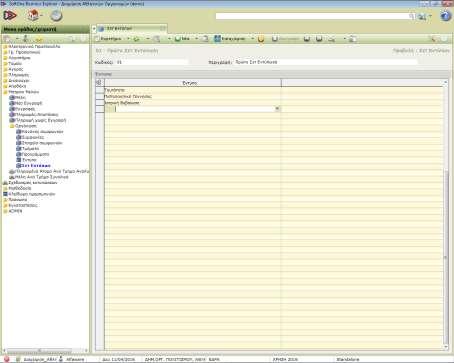The height and width of the screenshot is (363, 454).
Task: Click the Νέα toolbar button
Action: (x=183, y=39)
